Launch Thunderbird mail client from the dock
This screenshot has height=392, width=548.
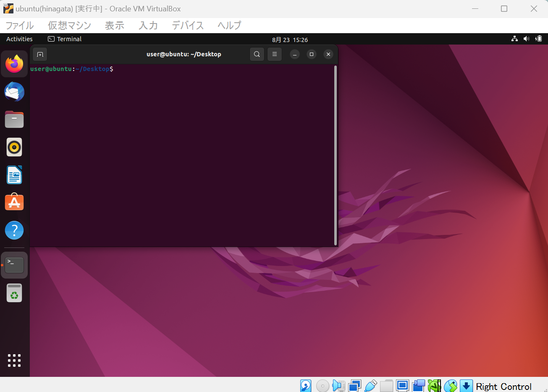pos(14,92)
